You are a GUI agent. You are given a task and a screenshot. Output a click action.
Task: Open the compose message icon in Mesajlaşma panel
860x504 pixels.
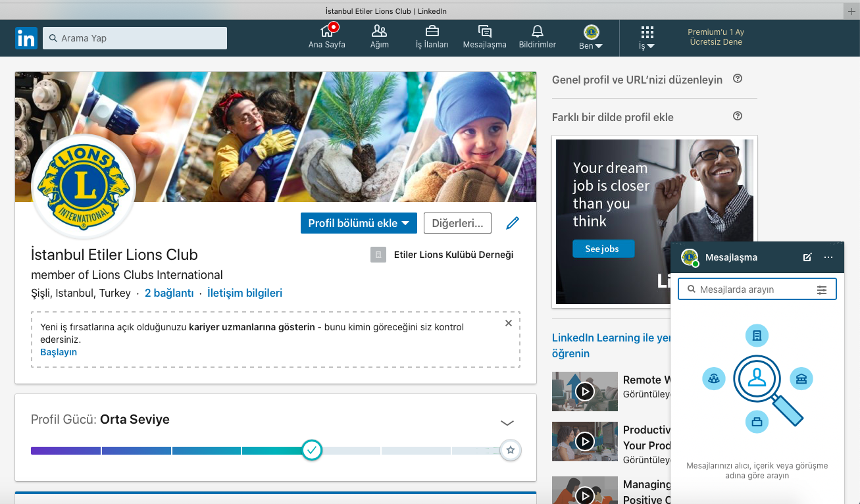807,257
